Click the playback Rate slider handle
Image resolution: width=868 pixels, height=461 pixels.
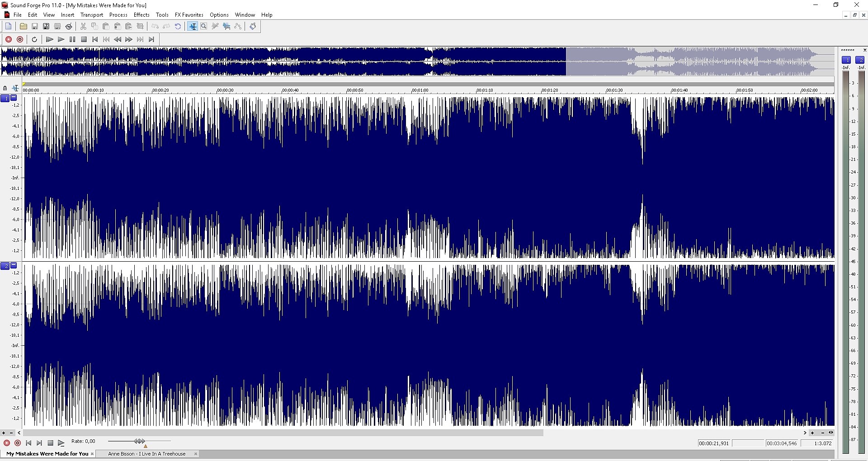pyautogui.click(x=140, y=441)
